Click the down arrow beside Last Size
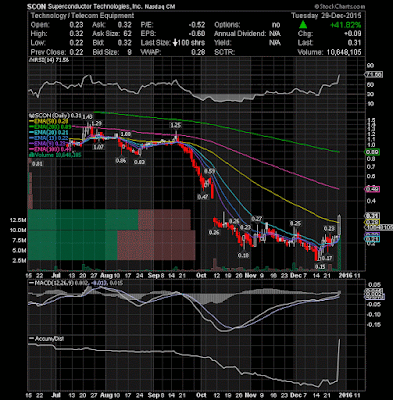The height and width of the screenshot is (400, 393). tap(176, 43)
